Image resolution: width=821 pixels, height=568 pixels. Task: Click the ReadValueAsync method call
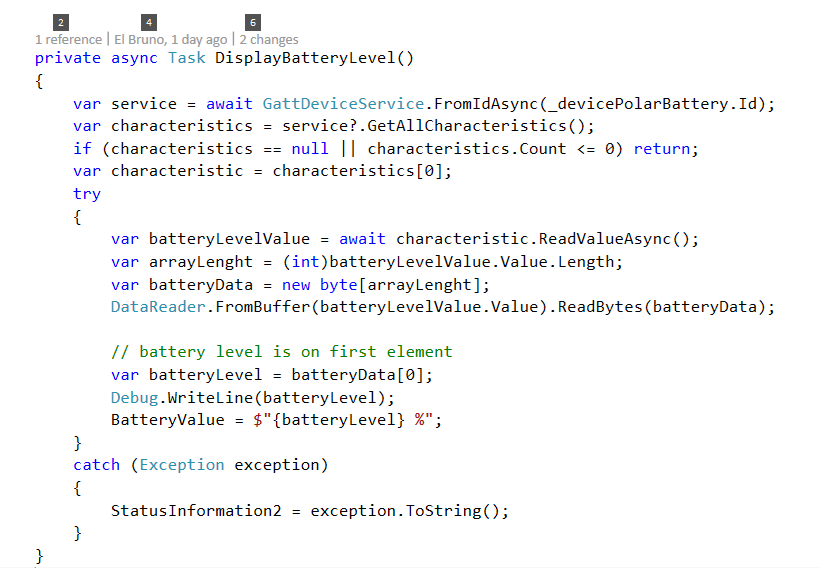[610, 239]
